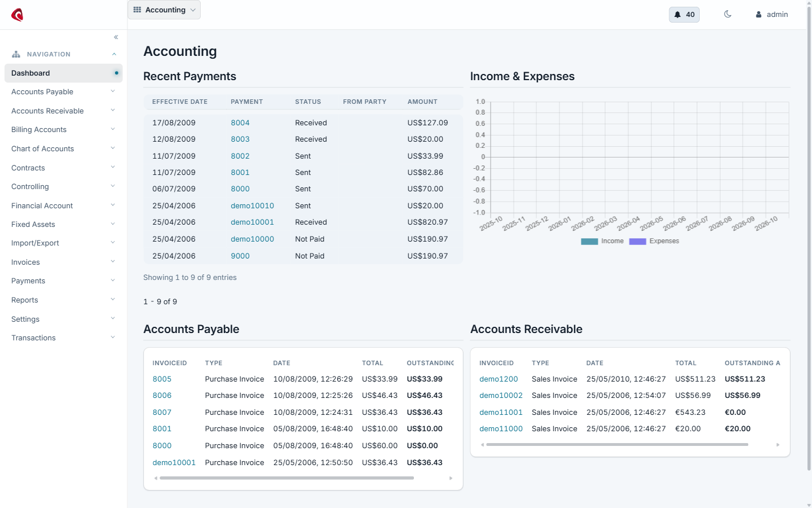Image resolution: width=812 pixels, height=508 pixels.
Task: Toggle the Expenses legend swatch in chart
Action: (638, 241)
